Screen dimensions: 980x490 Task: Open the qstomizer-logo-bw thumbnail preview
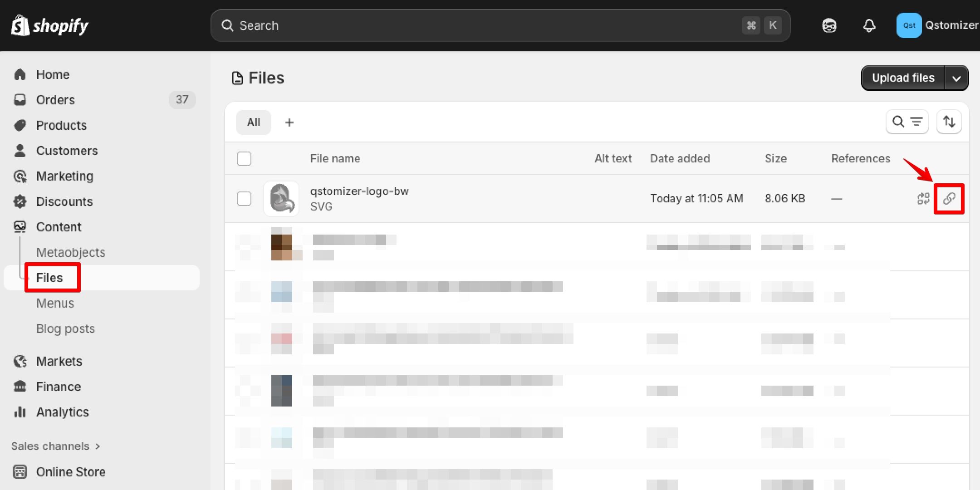281,199
